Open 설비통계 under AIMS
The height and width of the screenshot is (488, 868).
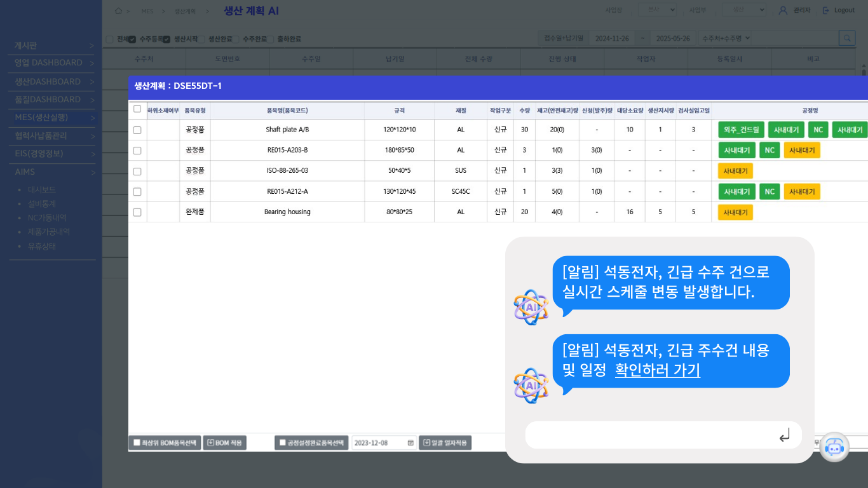tap(42, 204)
